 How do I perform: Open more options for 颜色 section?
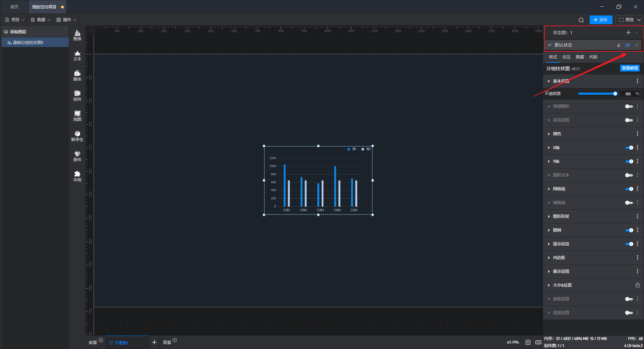coord(637,134)
